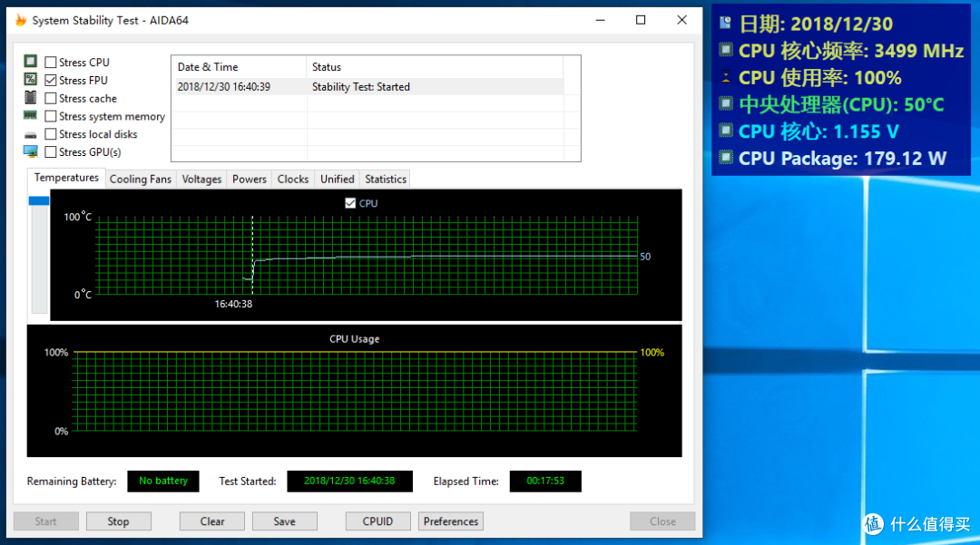Click the date icon in the desktop sensor panel

[x=725, y=23]
